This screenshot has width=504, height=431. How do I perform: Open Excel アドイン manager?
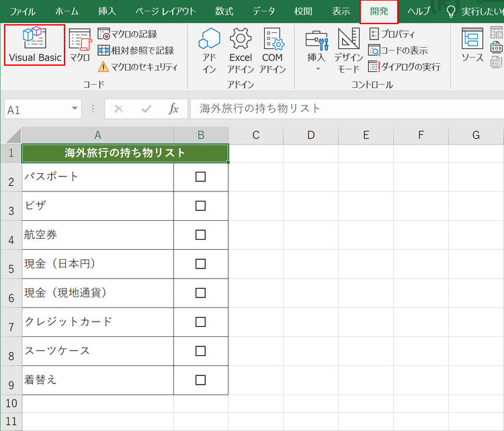pos(241,51)
